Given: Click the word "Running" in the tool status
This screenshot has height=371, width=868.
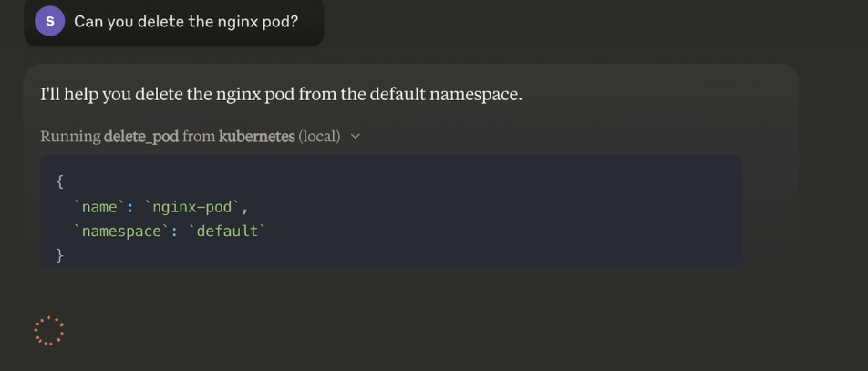Looking at the screenshot, I should click(70, 137).
